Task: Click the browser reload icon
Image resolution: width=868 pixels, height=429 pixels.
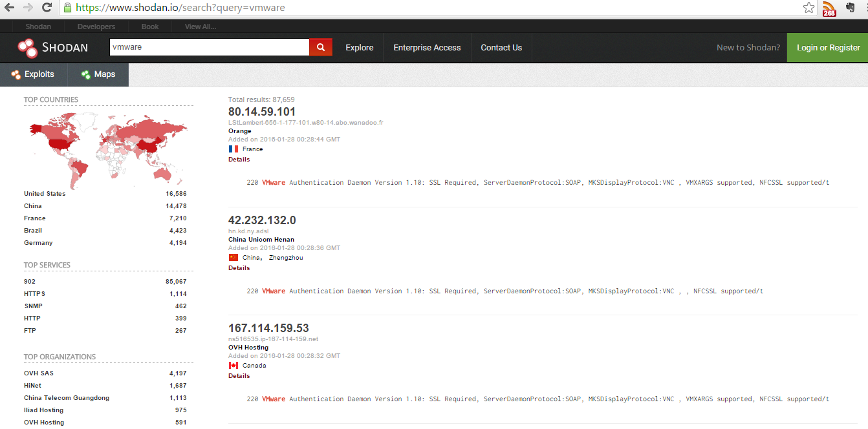Action: point(47,8)
